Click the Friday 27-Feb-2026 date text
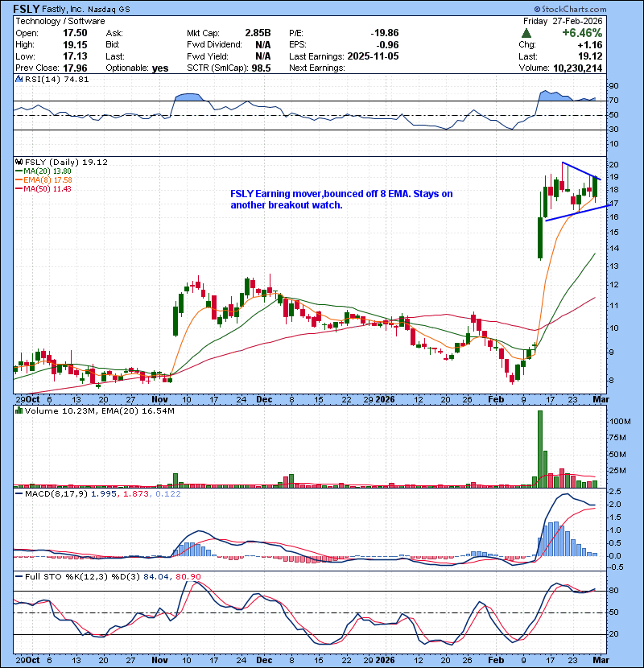Viewport: 644px width, 668px height. 563,21
